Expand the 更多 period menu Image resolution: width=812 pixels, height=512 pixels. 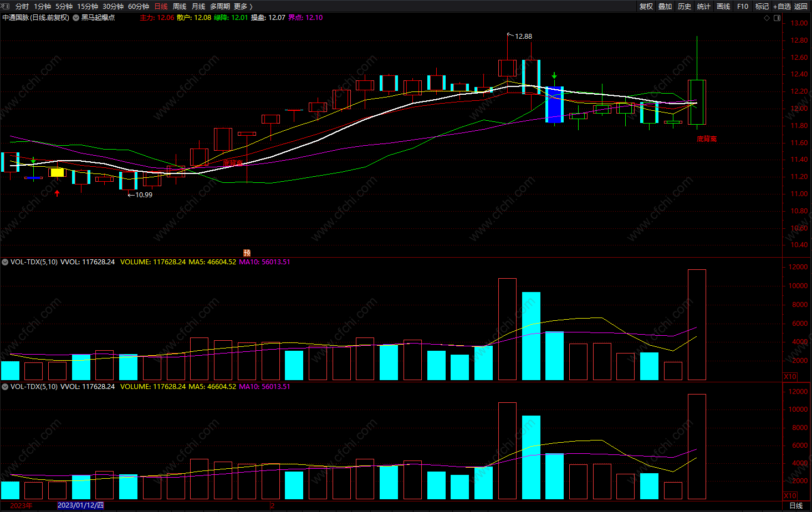[243, 6]
